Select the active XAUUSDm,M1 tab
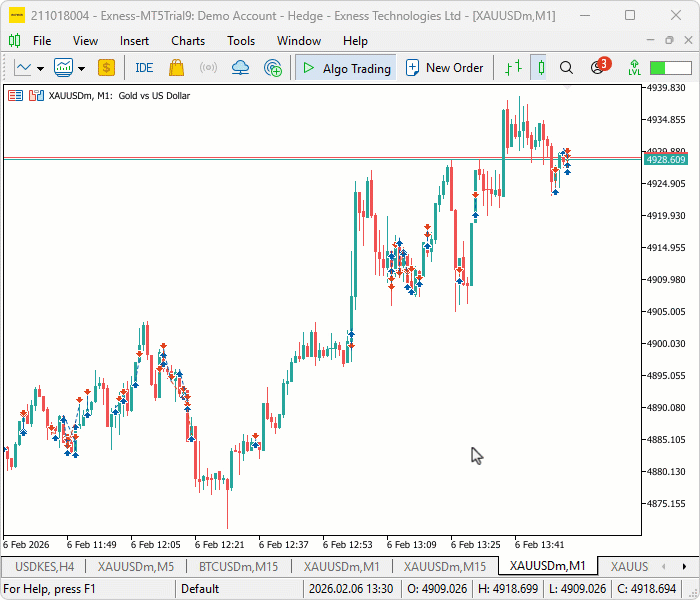 [x=547, y=566]
